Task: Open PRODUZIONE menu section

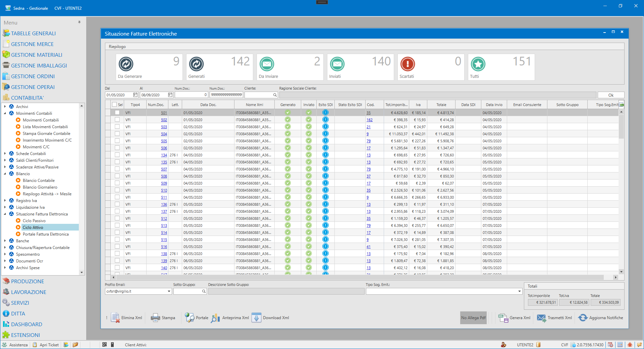Action: click(28, 281)
